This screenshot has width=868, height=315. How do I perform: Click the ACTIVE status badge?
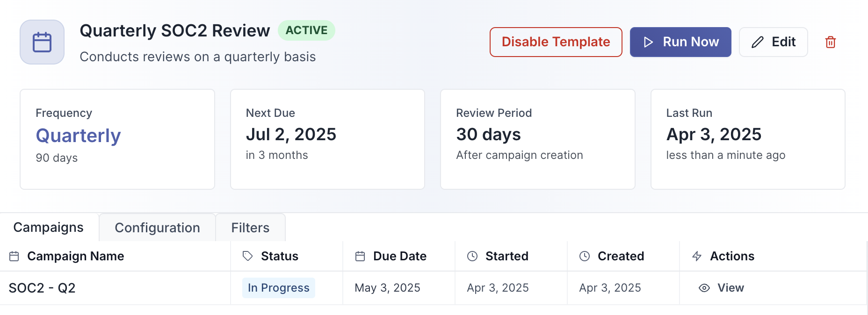306,30
